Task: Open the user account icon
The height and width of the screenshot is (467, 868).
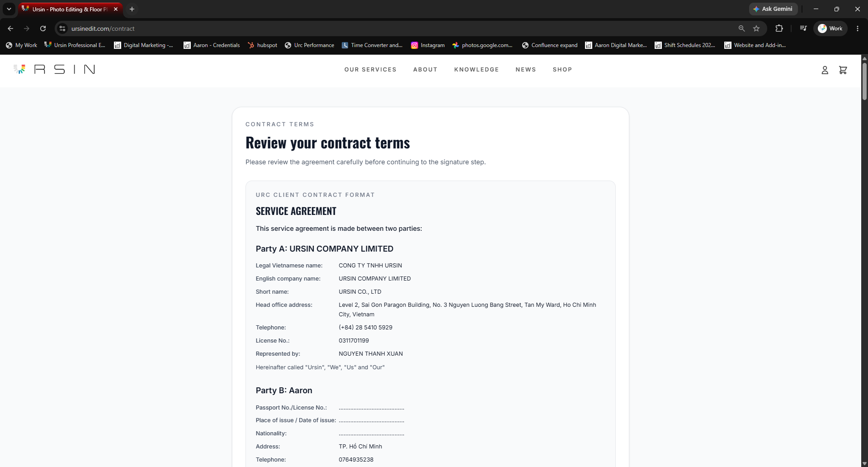Action: point(825,70)
